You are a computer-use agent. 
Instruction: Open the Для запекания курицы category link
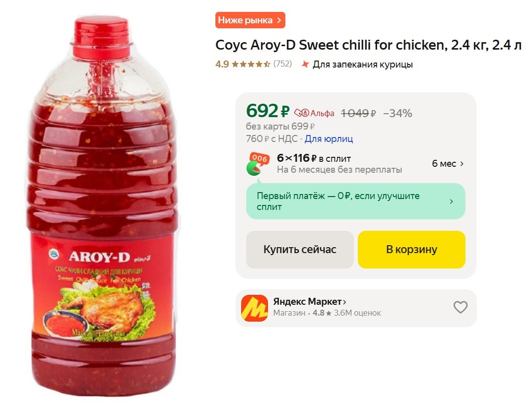[362, 65]
